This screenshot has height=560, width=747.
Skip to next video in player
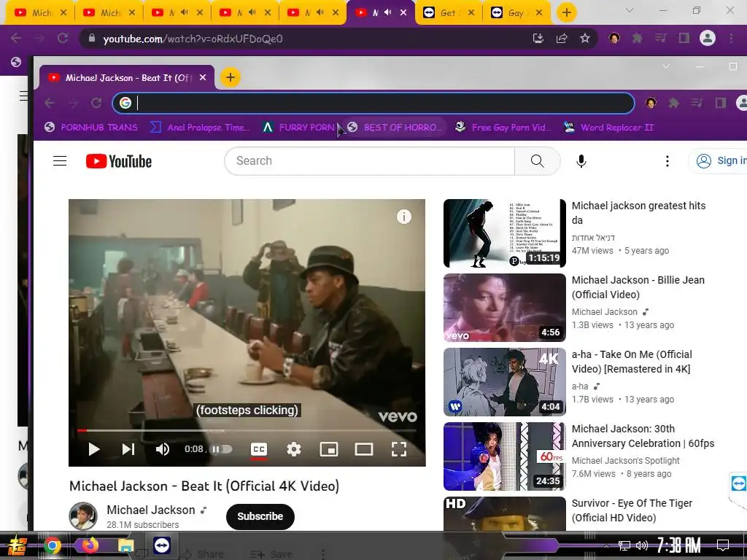(128, 449)
